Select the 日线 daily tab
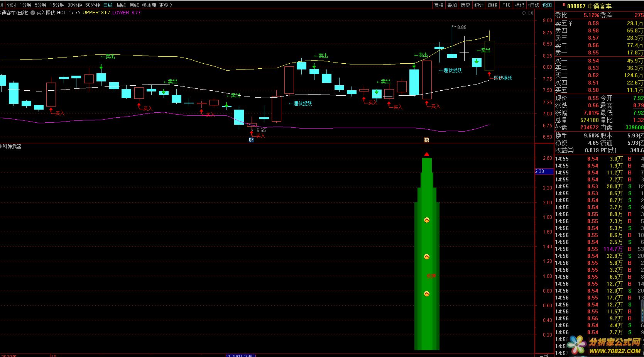 (x=108, y=5)
